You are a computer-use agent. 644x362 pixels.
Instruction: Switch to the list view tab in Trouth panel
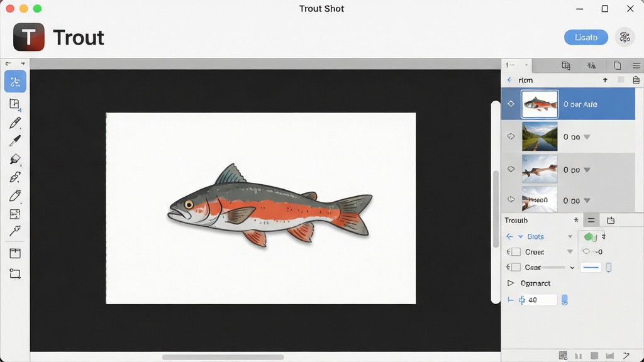coord(591,221)
